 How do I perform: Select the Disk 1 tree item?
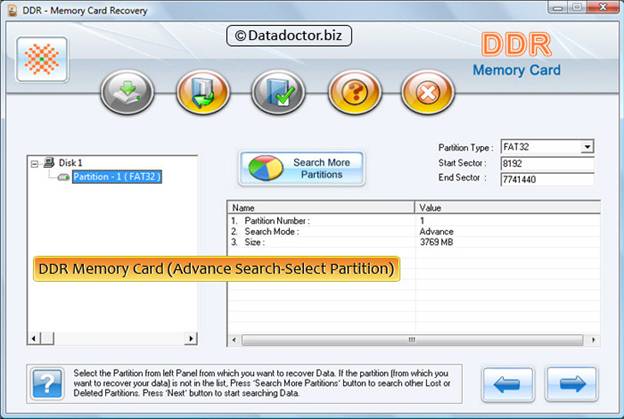click(70, 163)
